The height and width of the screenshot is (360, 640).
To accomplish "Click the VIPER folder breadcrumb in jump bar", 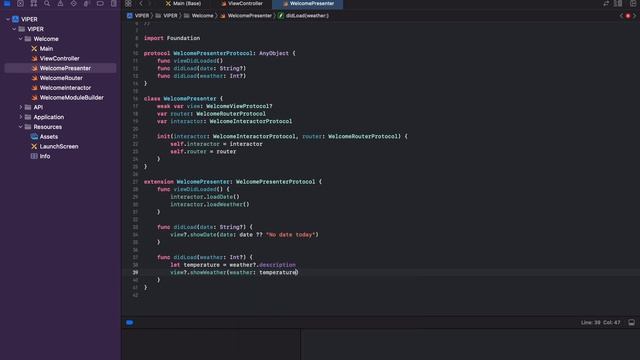I will [167, 16].
